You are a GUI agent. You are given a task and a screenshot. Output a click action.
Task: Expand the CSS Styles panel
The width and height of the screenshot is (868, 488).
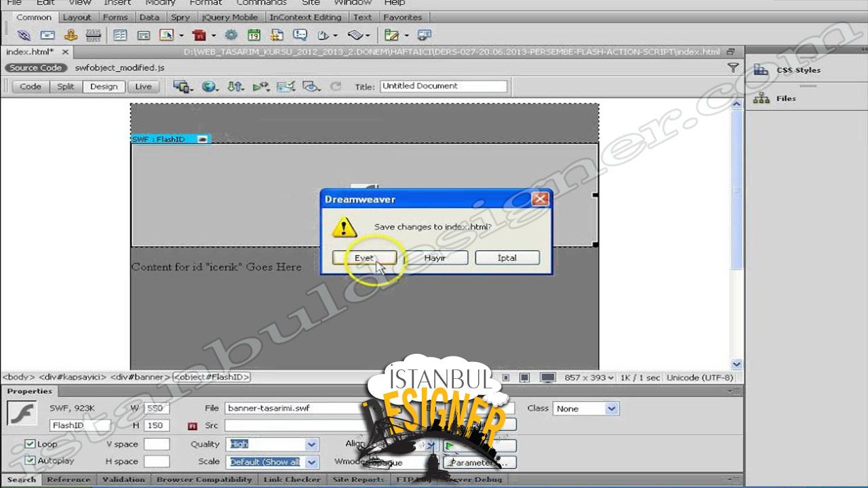[x=798, y=70]
